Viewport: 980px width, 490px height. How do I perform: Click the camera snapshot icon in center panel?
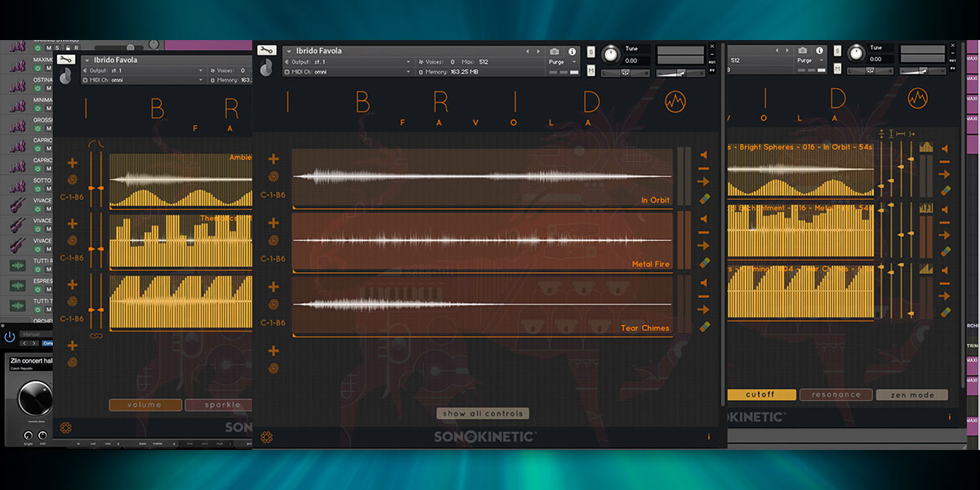[555, 51]
